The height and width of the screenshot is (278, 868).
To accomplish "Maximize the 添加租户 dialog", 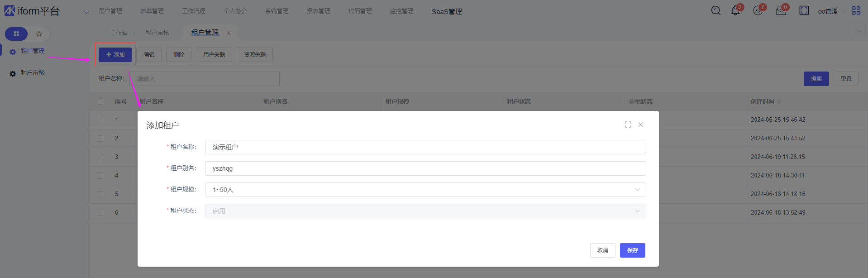I will (628, 125).
